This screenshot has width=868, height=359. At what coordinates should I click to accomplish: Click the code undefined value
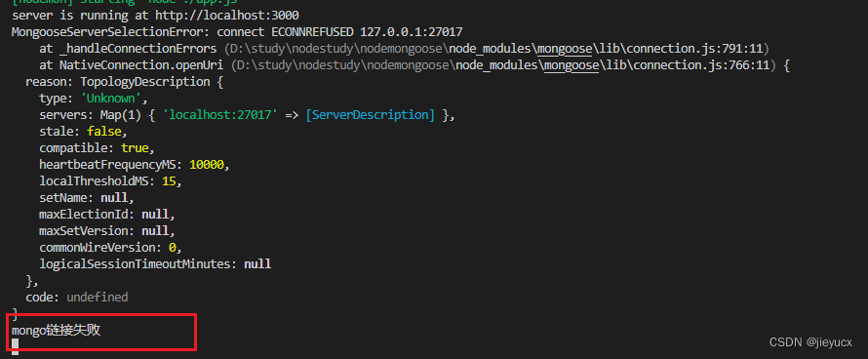click(98, 298)
